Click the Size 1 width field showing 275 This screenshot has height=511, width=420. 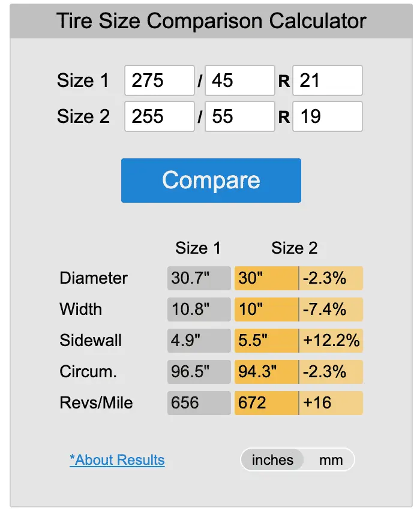tap(159, 80)
